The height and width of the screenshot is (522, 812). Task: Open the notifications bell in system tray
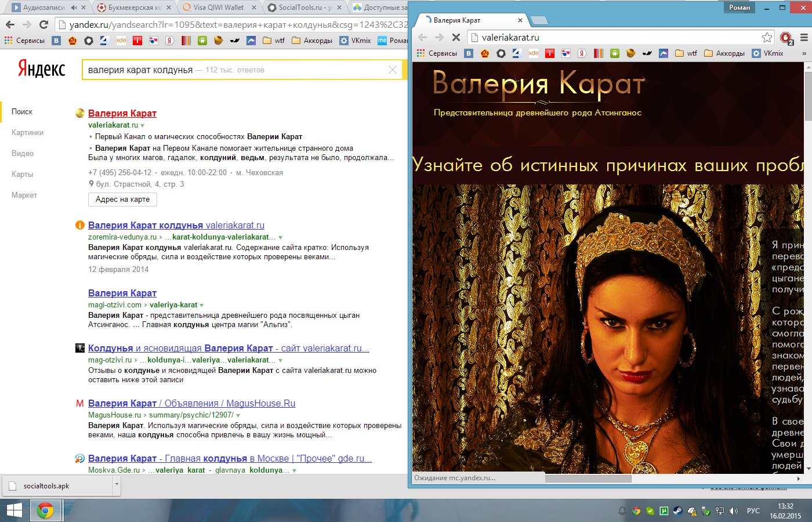[622, 511]
